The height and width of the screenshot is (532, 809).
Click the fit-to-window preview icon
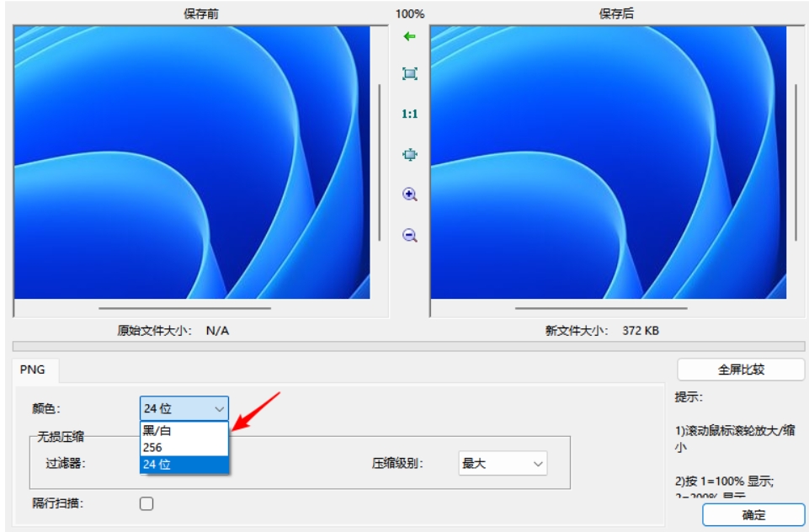pos(410,74)
